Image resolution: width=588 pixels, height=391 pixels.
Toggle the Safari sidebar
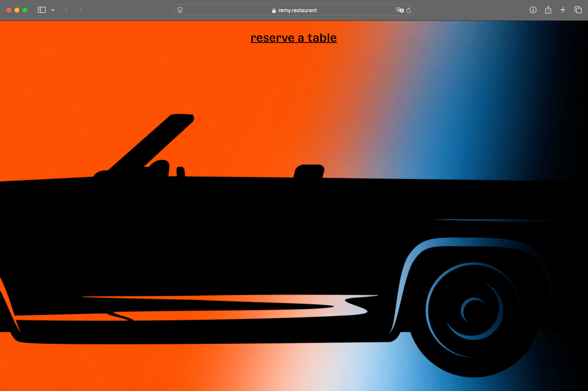[x=42, y=10]
